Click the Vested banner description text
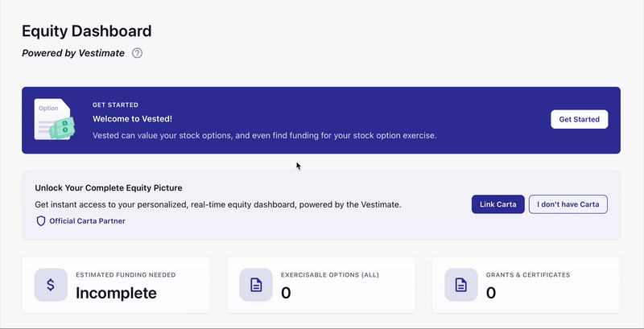This screenshot has height=329, width=644. point(264,135)
